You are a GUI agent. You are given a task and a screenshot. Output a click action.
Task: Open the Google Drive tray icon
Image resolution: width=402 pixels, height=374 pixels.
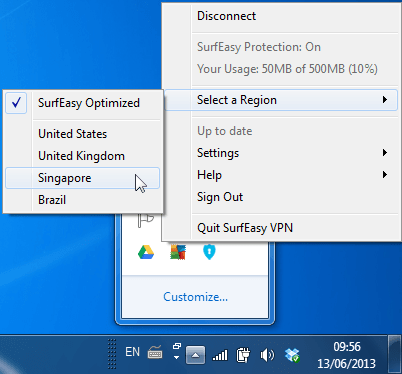[x=146, y=252]
